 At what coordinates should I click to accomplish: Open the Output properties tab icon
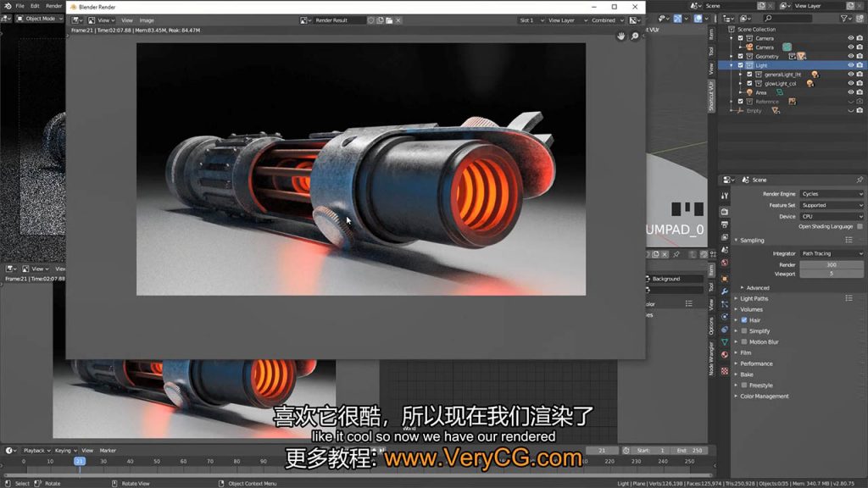coord(725,225)
